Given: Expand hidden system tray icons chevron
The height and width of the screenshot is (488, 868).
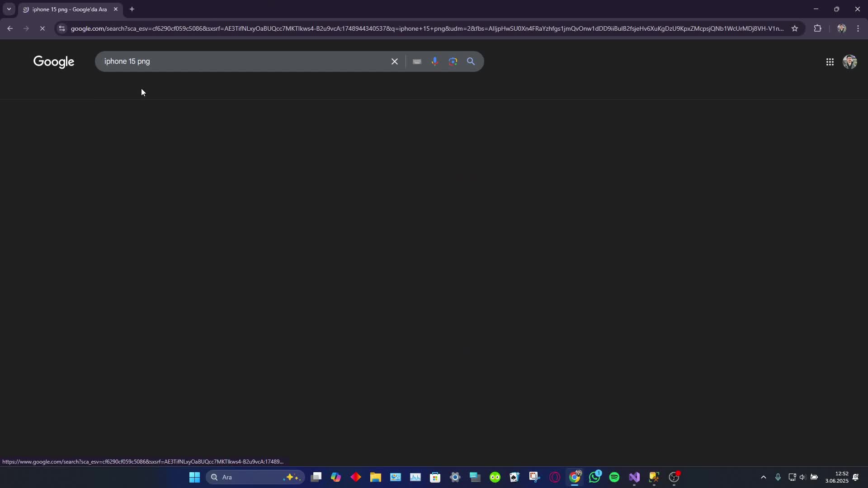Looking at the screenshot, I should pyautogui.click(x=764, y=477).
